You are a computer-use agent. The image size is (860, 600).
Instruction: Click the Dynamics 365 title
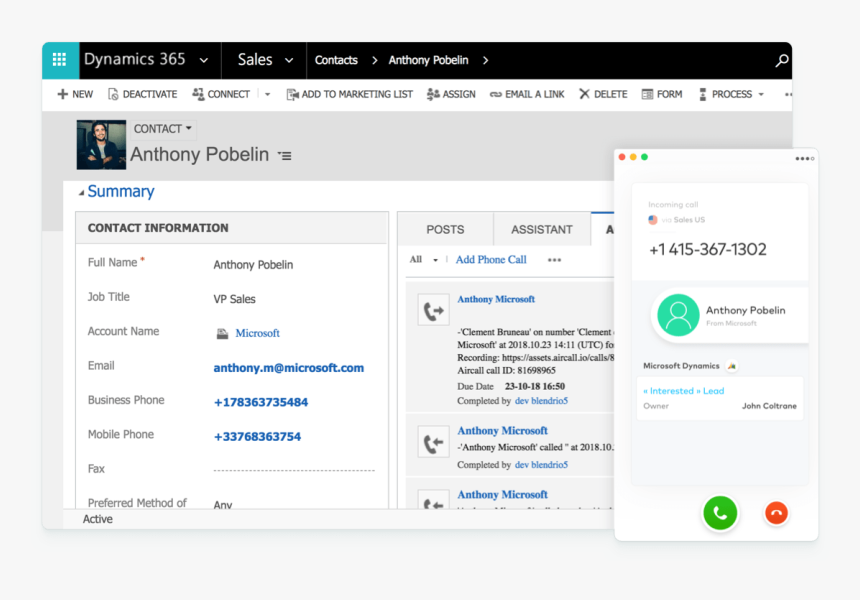134,59
